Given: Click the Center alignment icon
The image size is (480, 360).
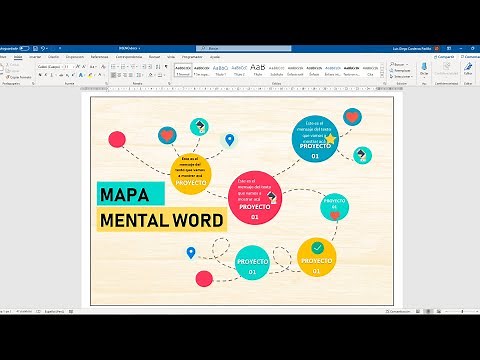Looking at the screenshot, I should click(x=119, y=75).
